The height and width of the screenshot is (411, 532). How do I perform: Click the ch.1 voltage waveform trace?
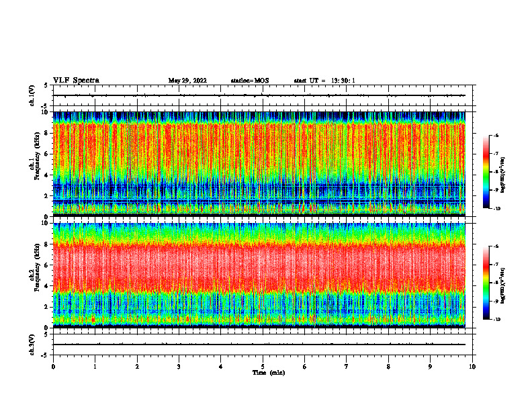click(259, 95)
